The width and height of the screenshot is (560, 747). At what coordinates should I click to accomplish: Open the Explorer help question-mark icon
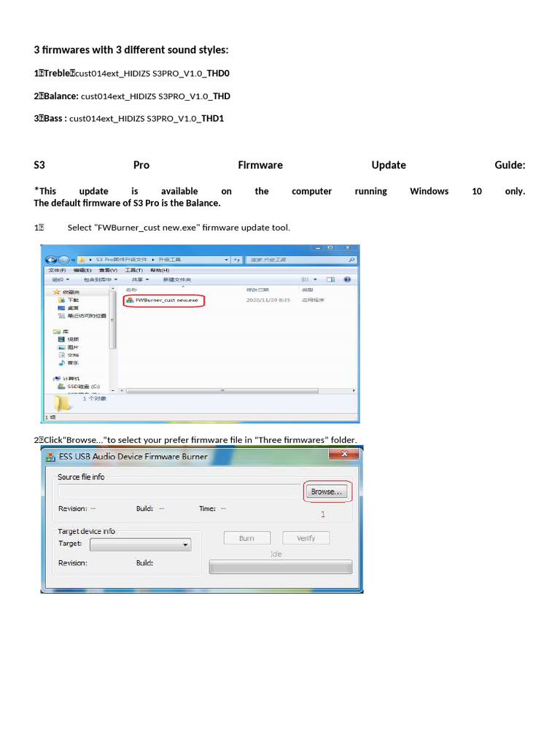point(347,279)
